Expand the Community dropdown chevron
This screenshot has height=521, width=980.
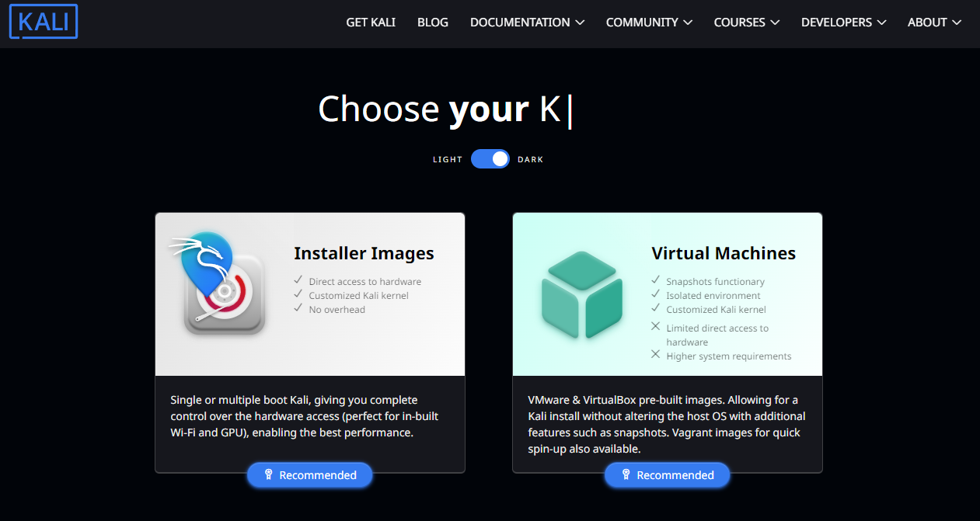click(x=688, y=23)
